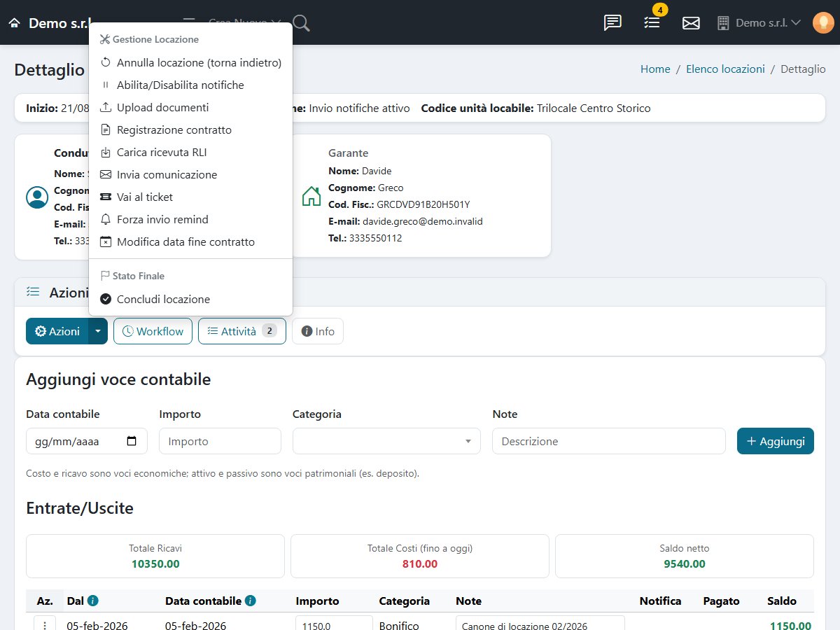Open the task list icon with badge 4

click(x=652, y=23)
